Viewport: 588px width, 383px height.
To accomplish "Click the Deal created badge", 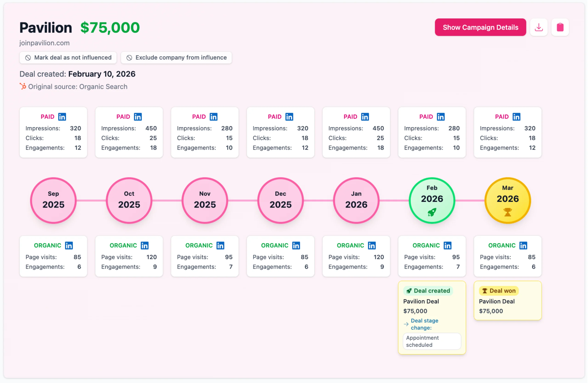I will (428, 291).
